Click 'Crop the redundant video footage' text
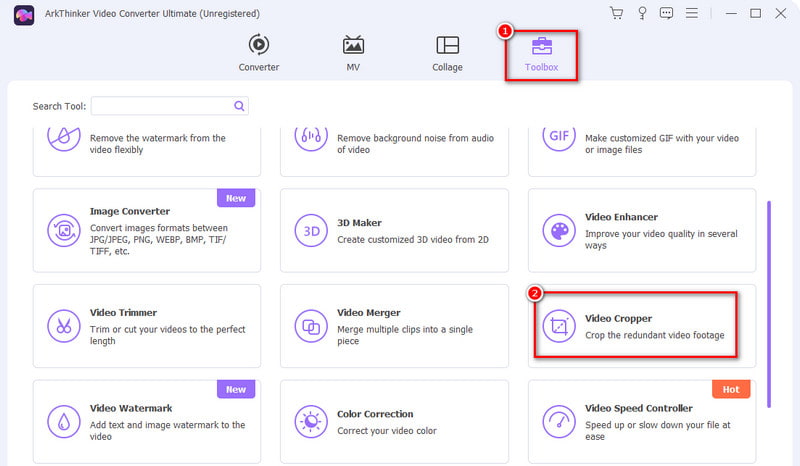The width and height of the screenshot is (800, 466). pyautogui.click(x=655, y=335)
